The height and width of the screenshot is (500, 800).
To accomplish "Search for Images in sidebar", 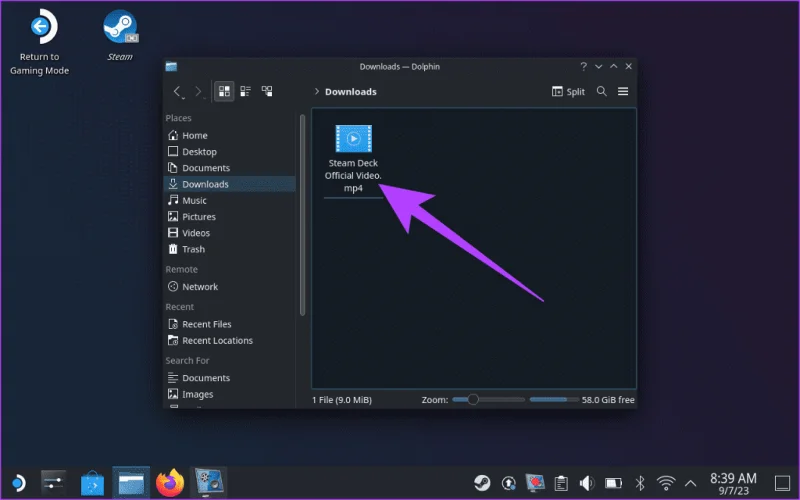I will (x=230, y=394).
